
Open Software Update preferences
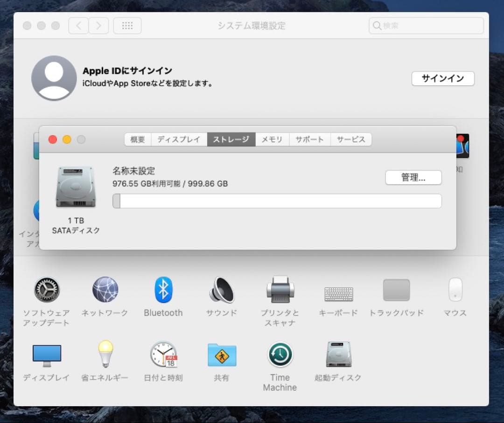click(47, 290)
